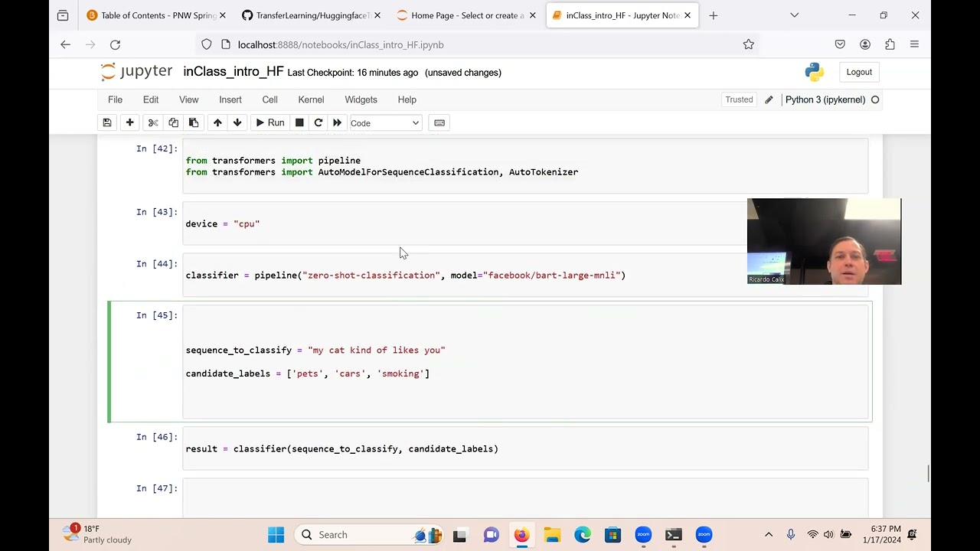Click the result = classifier code cell
The height and width of the screenshot is (551, 980).
(525, 448)
